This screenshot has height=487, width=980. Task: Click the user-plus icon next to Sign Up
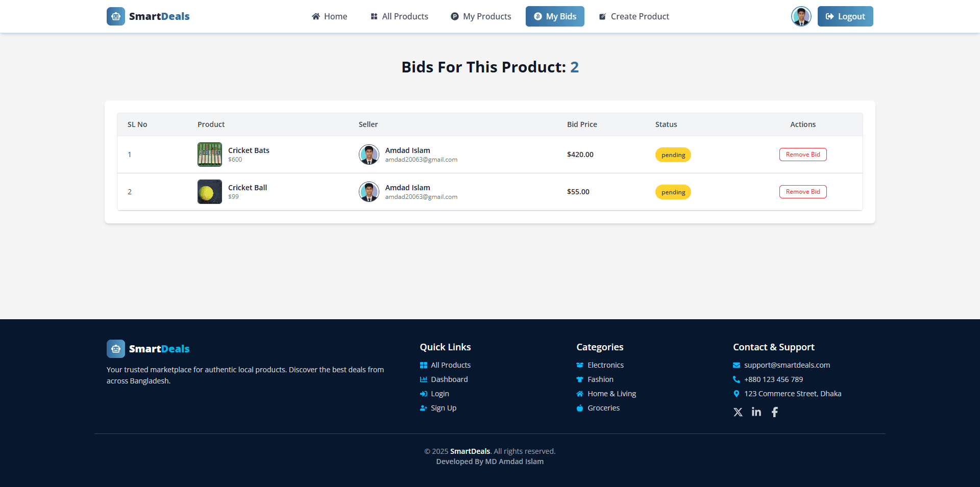tap(424, 408)
